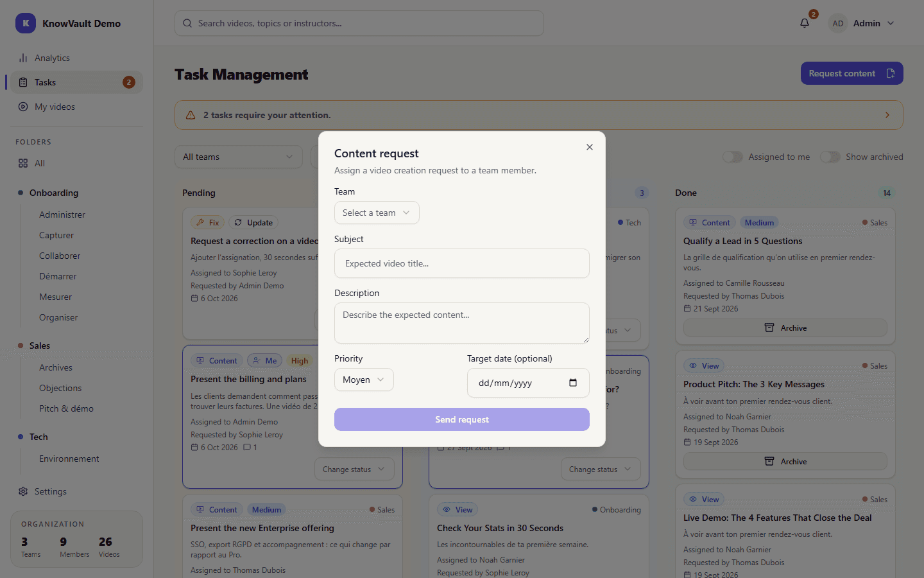Click the comment icon on billing card
Image resolution: width=924 pixels, height=578 pixels.
(247, 448)
